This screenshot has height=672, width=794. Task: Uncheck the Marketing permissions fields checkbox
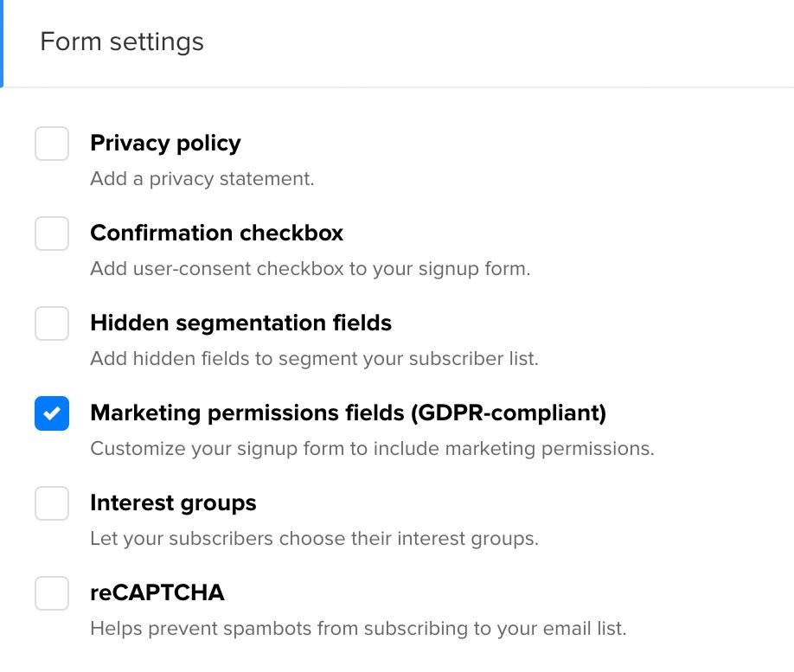52,413
